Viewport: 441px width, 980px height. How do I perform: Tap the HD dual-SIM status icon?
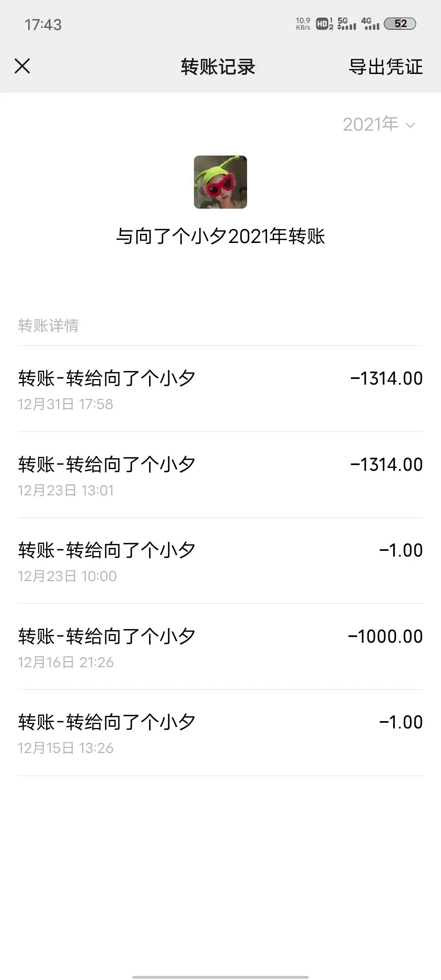click(325, 24)
